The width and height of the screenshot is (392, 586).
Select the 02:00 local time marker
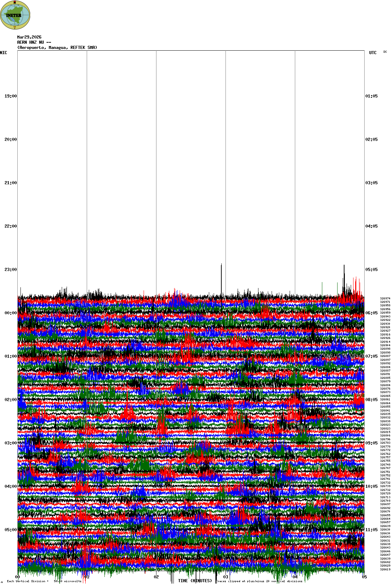tap(10, 400)
